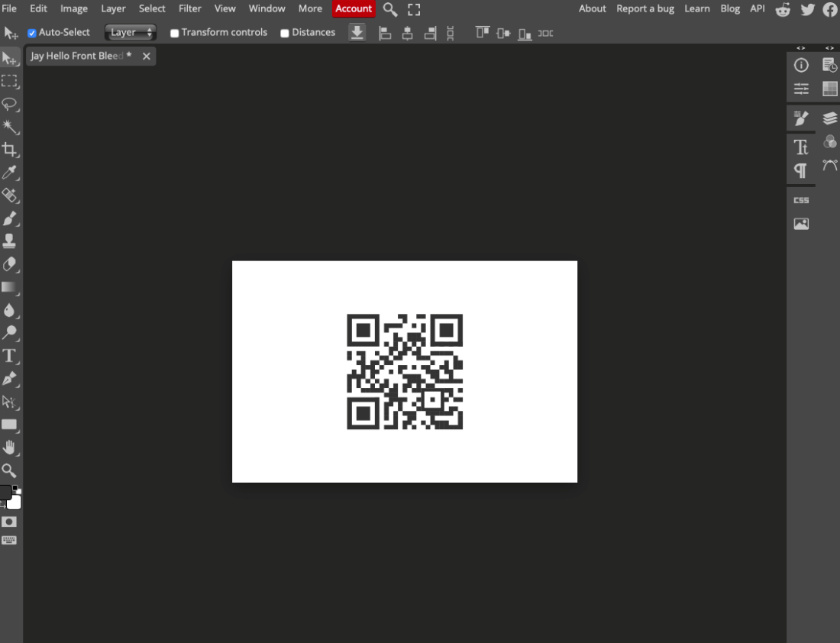Select the Type tool
The image size is (840, 643).
point(11,356)
